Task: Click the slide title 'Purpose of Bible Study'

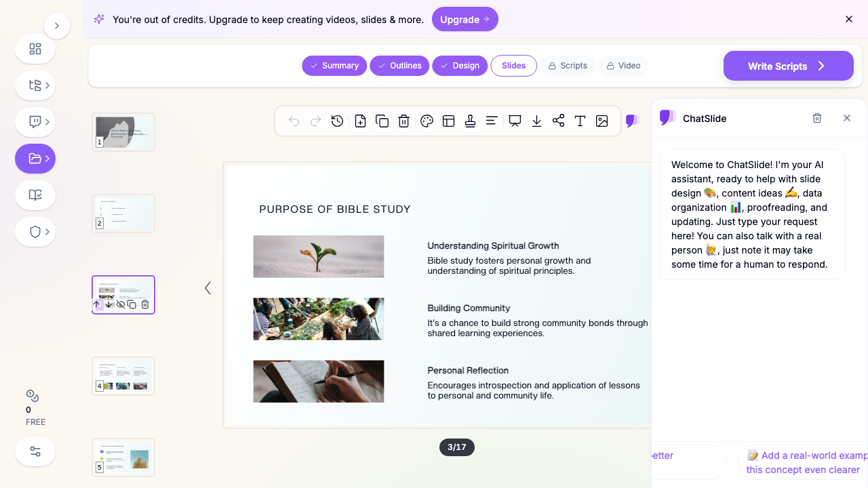Action: click(x=335, y=209)
